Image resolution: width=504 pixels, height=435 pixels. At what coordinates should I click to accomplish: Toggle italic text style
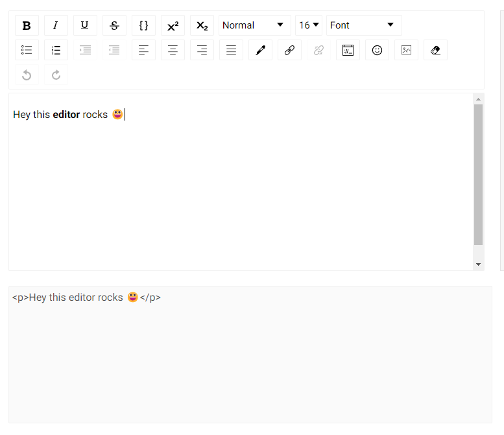coord(56,25)
